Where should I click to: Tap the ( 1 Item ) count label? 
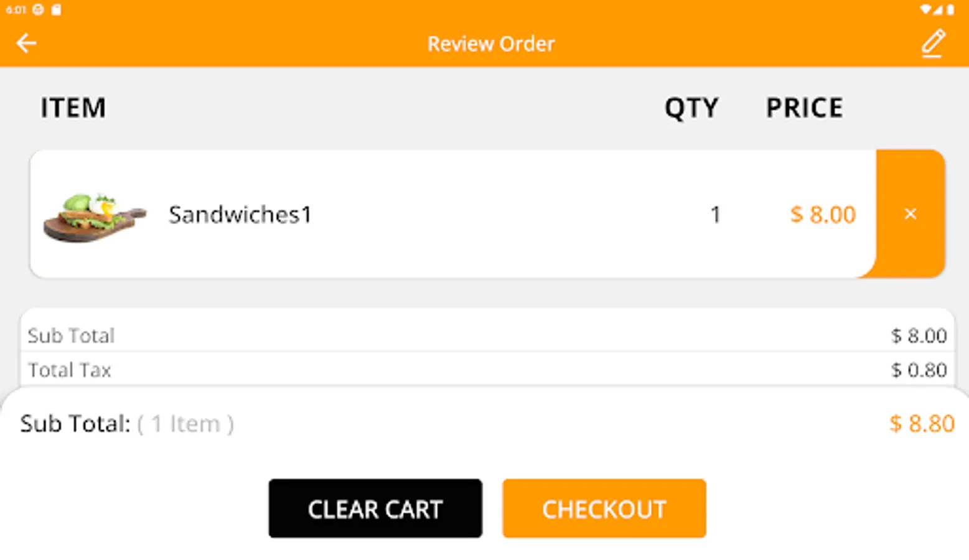(185, 424)
